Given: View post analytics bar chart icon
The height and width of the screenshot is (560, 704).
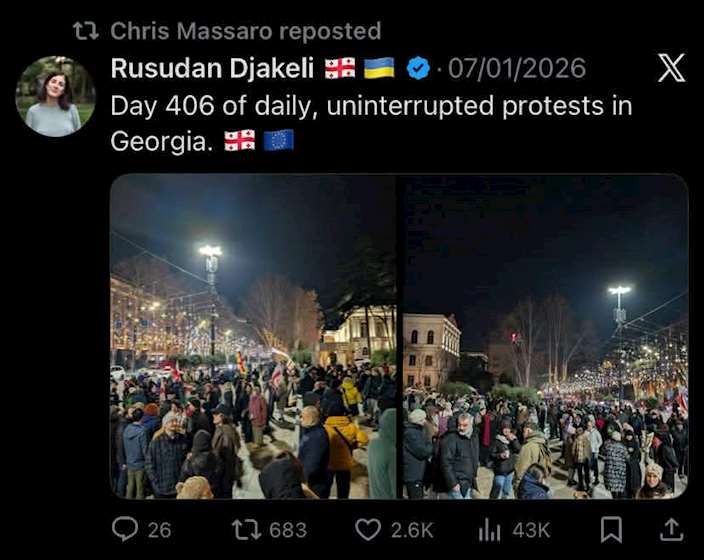Looking at the screenshot, I should 489,529.
